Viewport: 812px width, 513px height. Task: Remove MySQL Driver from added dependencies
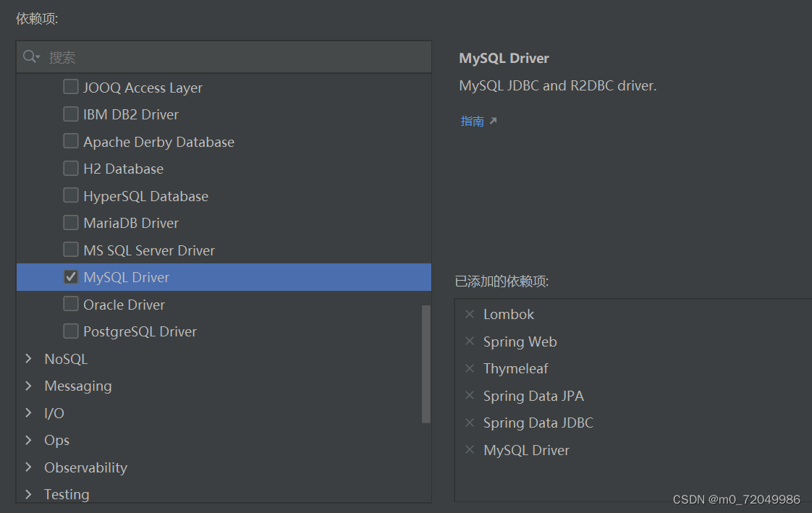click(x=471, y=450)
